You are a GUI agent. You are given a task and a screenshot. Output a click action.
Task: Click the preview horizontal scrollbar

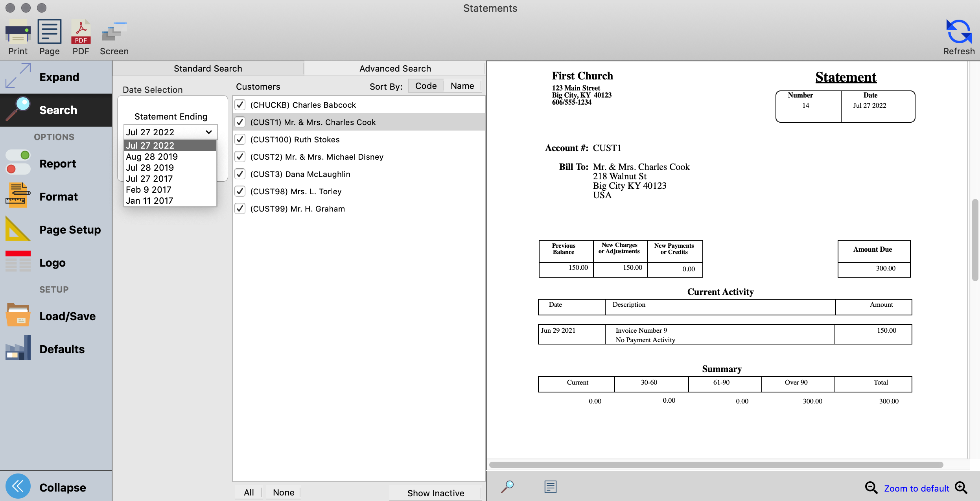click(716, 464)
